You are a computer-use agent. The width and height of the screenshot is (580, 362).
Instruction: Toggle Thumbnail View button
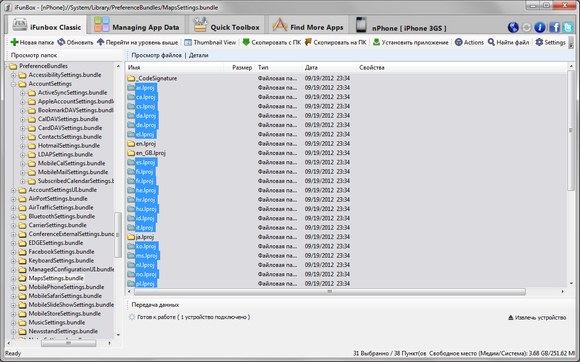(210, 42)
